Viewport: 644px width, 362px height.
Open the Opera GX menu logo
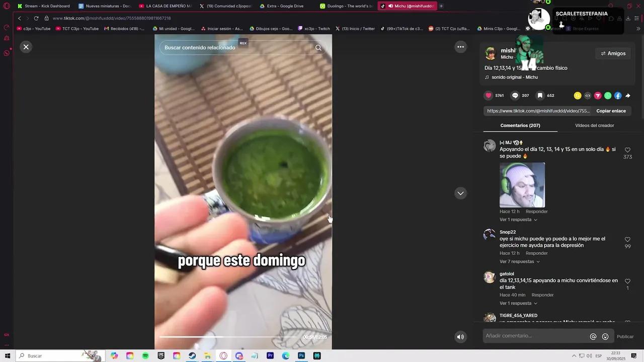point(7,6)
